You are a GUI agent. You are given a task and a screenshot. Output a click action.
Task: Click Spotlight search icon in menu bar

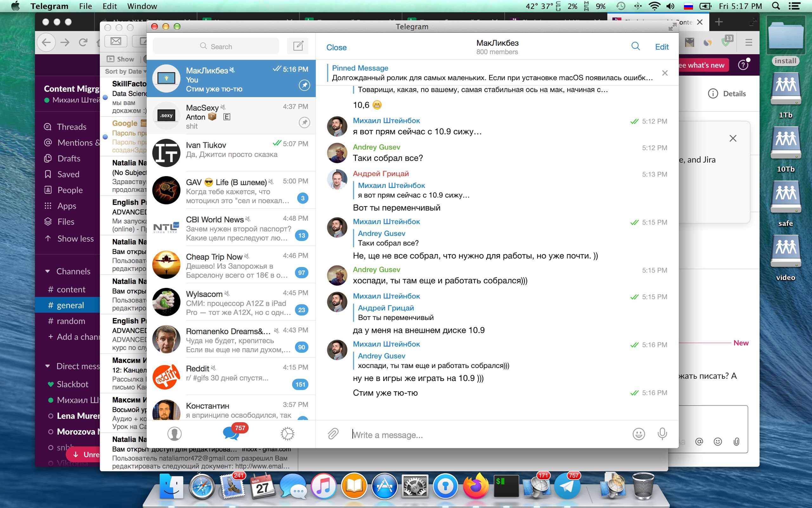click(x=776, y=6)
